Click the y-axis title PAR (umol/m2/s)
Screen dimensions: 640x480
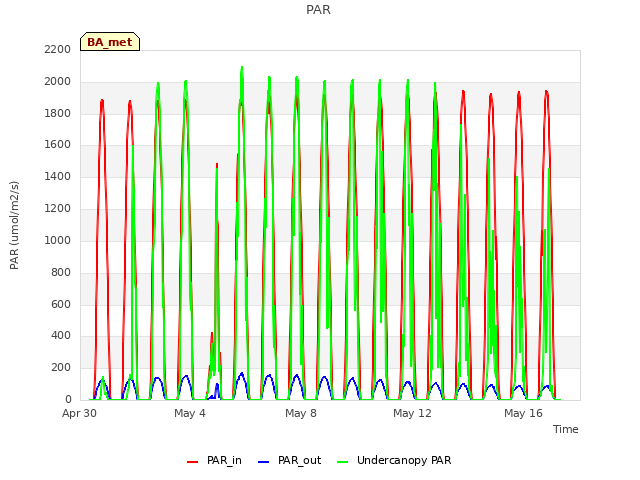coord(14,225)
